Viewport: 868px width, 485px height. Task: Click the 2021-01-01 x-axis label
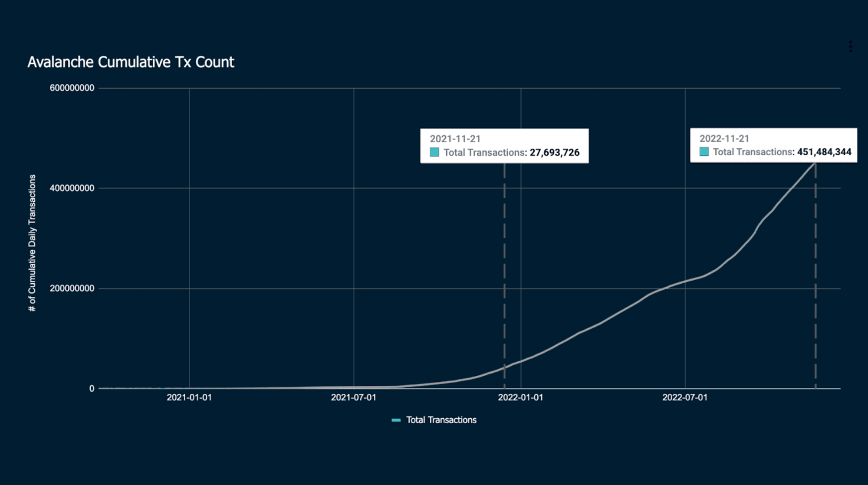click(189, 397)
